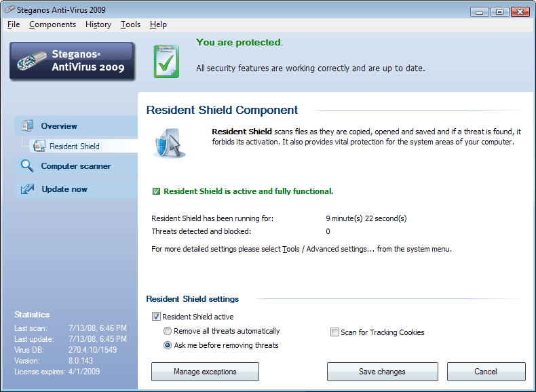Click 'All security features are working correctly' text
The image size is (536, 392).
tap(310, 68)
